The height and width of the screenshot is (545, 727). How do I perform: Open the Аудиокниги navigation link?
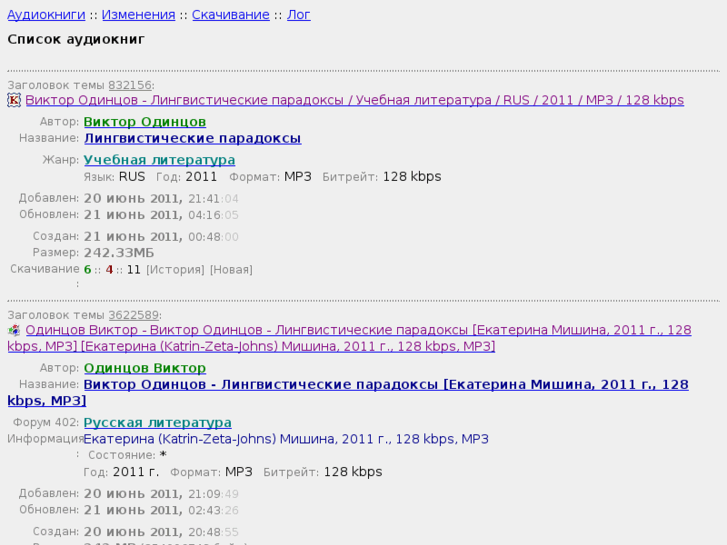tap(46, 15)
